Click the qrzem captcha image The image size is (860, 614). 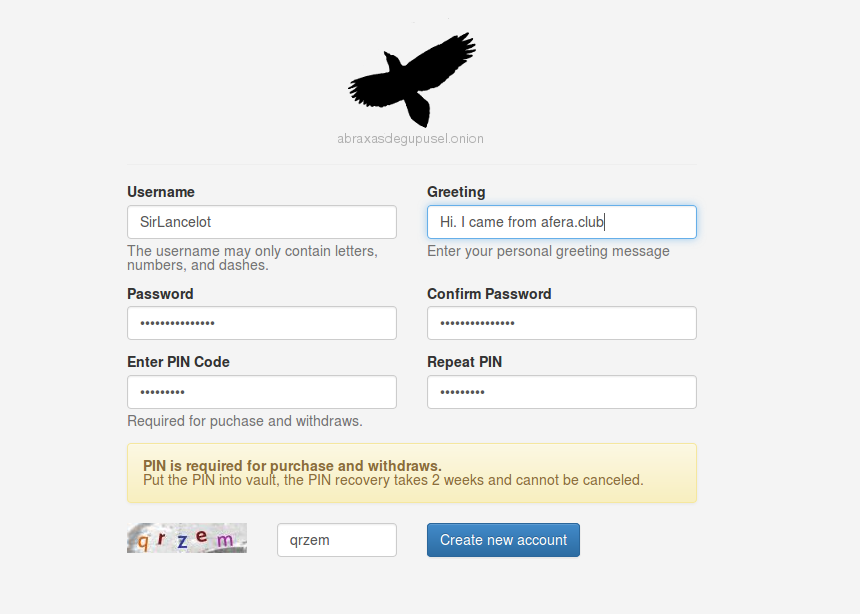(x=187, y=538)
